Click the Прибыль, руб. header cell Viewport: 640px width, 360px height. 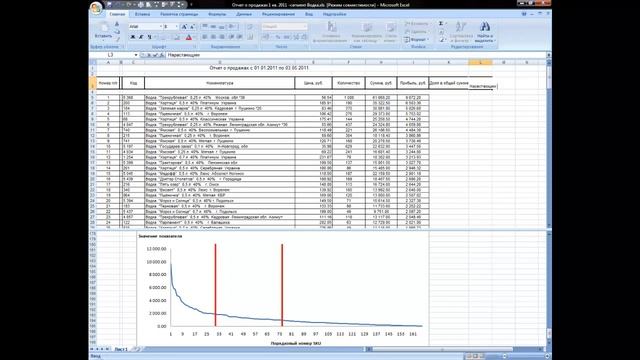pos(413,83)
